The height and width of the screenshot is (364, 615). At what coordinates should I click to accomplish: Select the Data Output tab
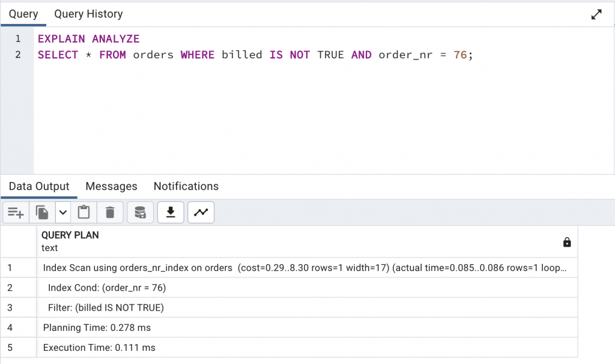39,186
